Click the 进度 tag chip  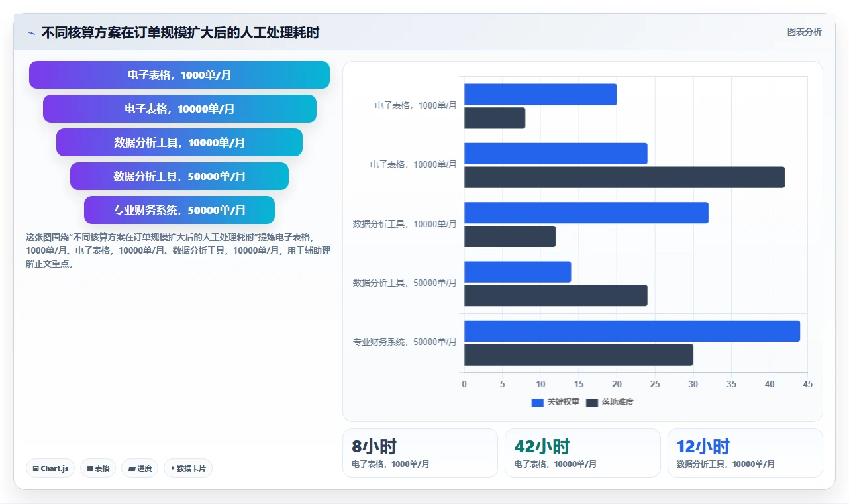(x=140, y=468)
